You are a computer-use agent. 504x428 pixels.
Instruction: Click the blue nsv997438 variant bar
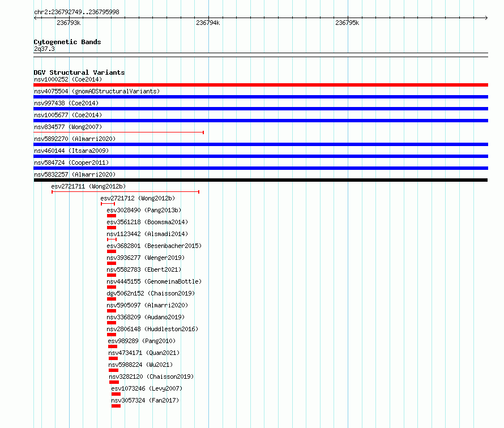pyautogui.click(x=260, y=109)
